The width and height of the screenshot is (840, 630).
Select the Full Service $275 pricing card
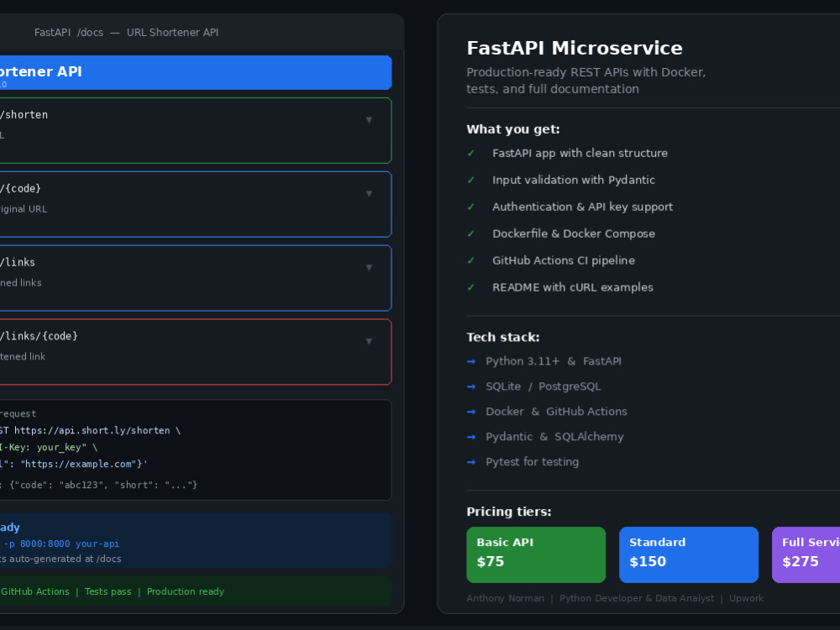[806, 554]
